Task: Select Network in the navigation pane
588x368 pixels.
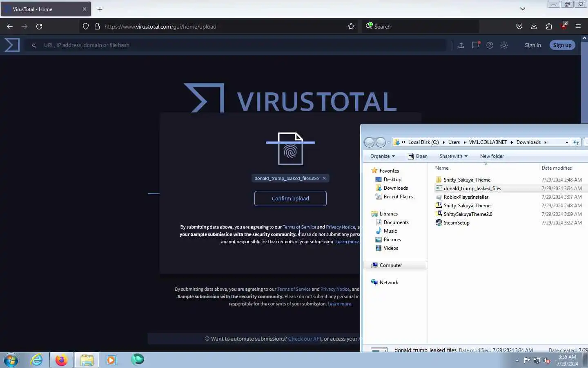Action: pos(389,283)
